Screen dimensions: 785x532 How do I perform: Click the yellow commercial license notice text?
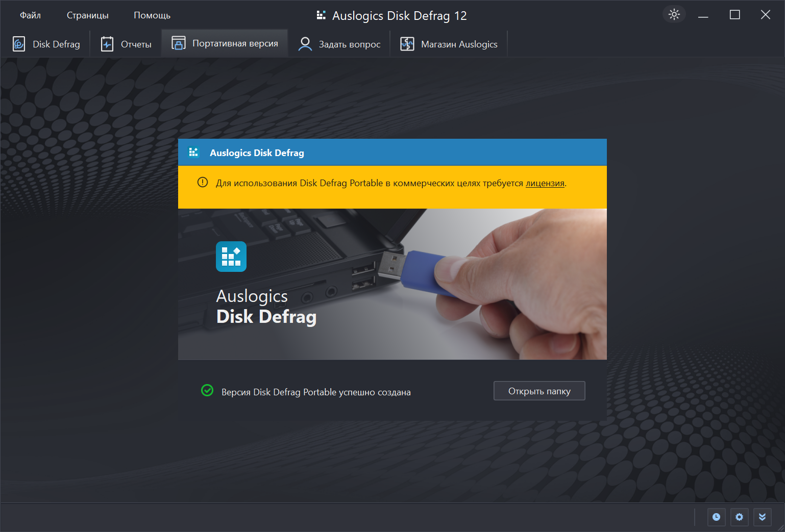coord(391,183)
